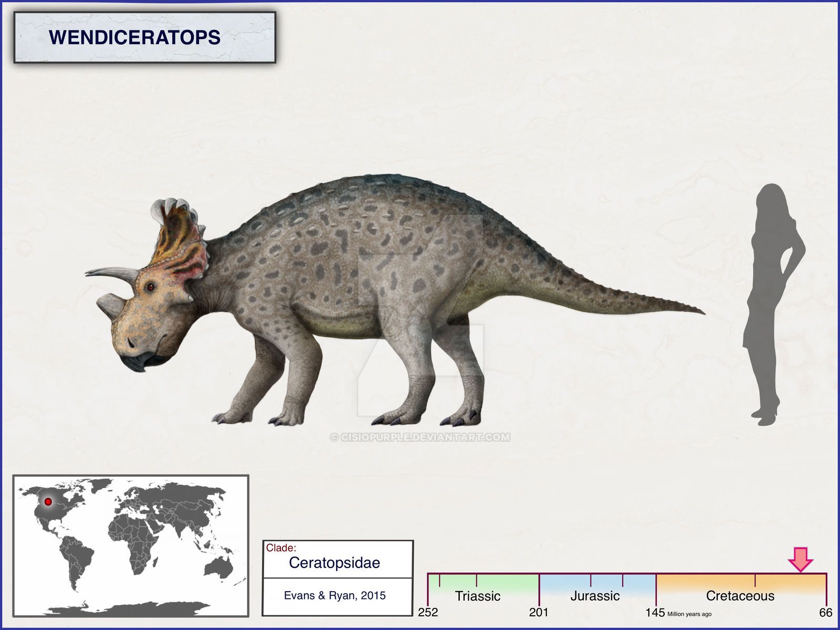The image size is (840, 630).
Task: Click the Ceratopsidae clade name
Action: click(x=334, y=563)
